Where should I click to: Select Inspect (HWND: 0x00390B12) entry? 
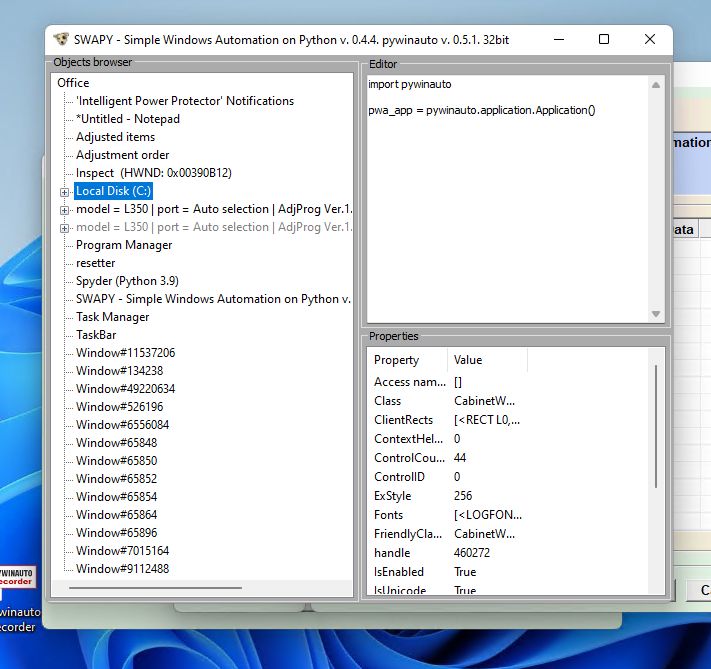154,173
